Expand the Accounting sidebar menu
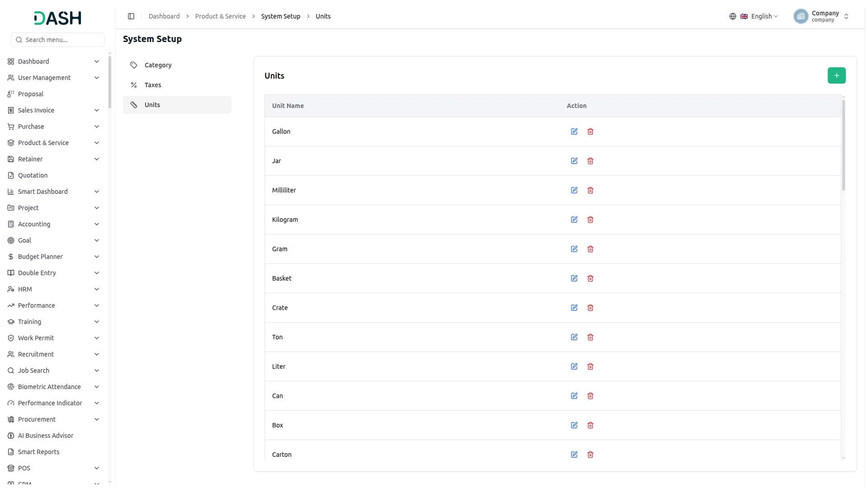 [x=54, y=224]
